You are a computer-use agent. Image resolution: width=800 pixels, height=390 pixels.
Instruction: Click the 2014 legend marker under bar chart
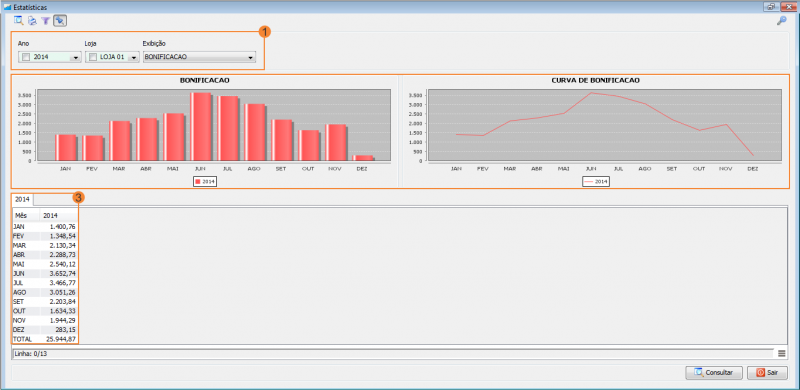coord(198,181)
